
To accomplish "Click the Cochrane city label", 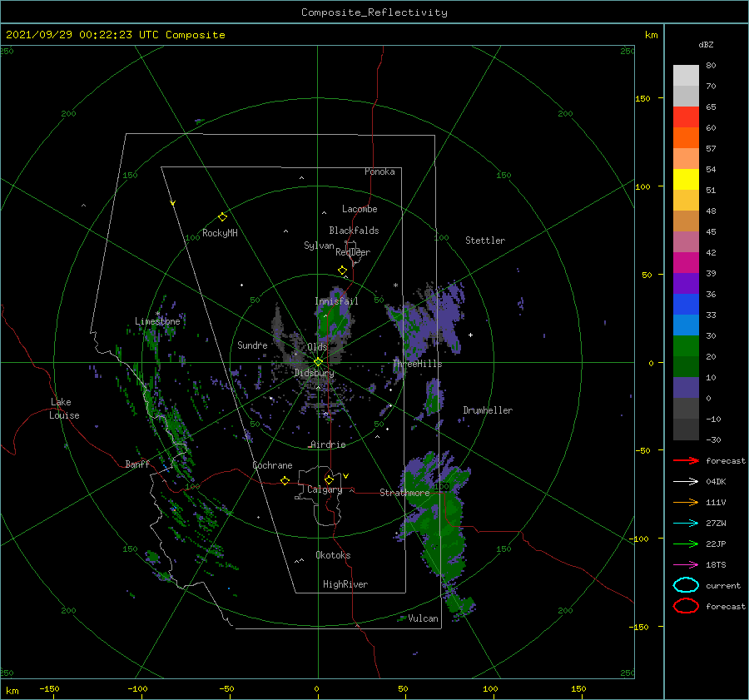I will [x=272, y=465].
